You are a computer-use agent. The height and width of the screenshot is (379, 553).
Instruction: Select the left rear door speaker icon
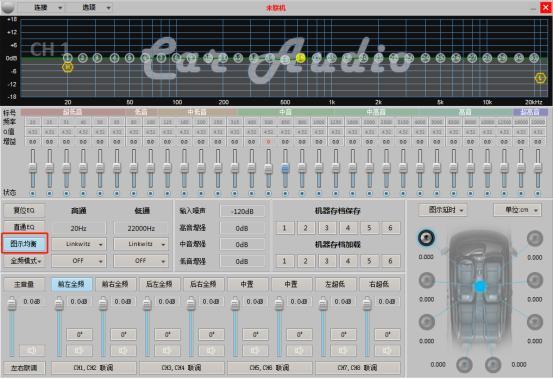(x=427, y=322)
